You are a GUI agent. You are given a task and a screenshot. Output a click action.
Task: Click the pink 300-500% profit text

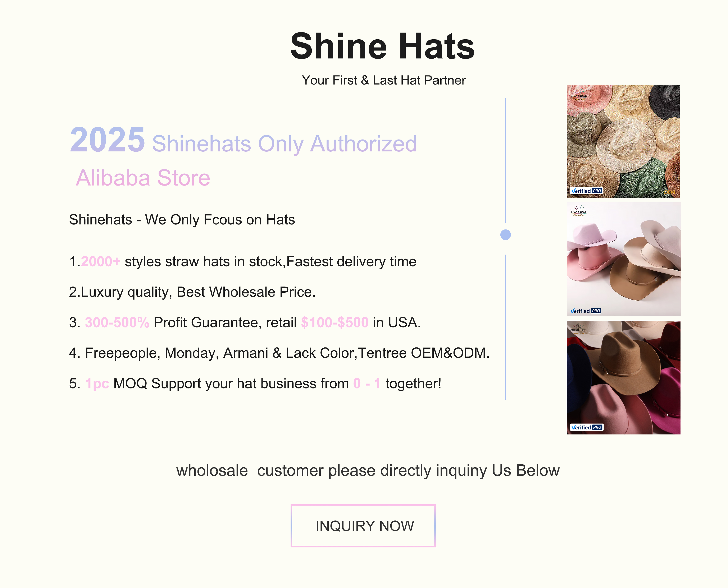tap(117, 323)
